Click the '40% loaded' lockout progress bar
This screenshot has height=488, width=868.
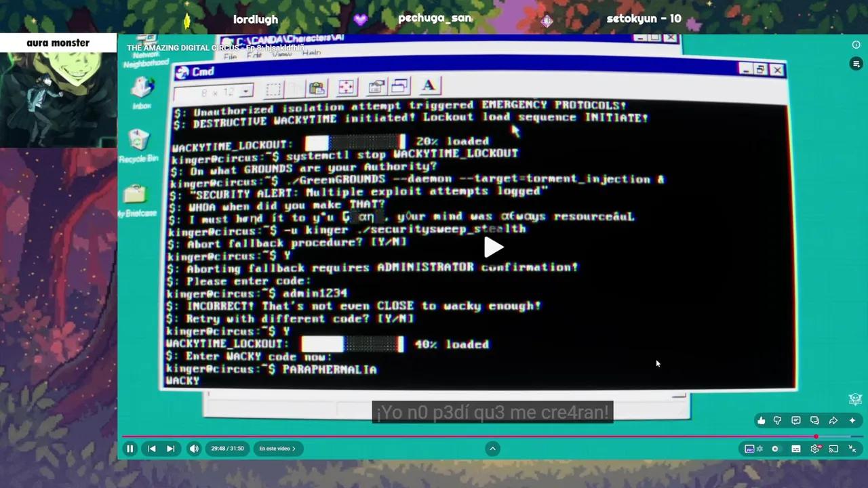coord(353,344)
